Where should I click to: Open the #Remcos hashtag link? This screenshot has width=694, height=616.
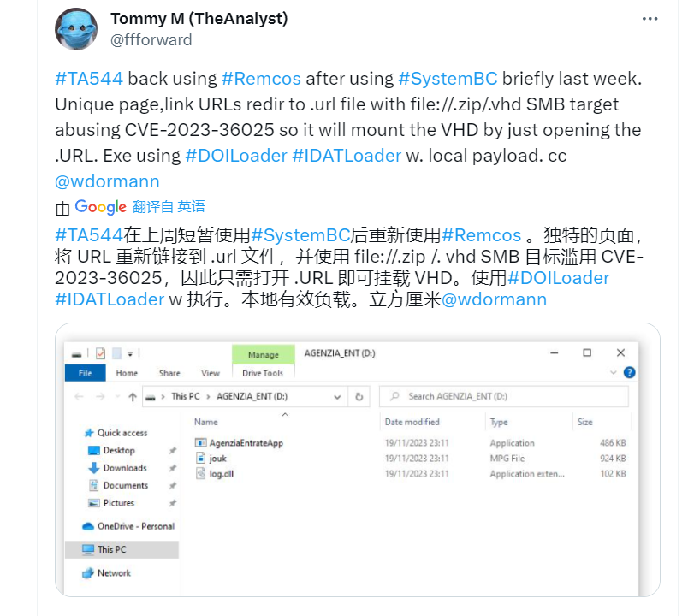261,79
